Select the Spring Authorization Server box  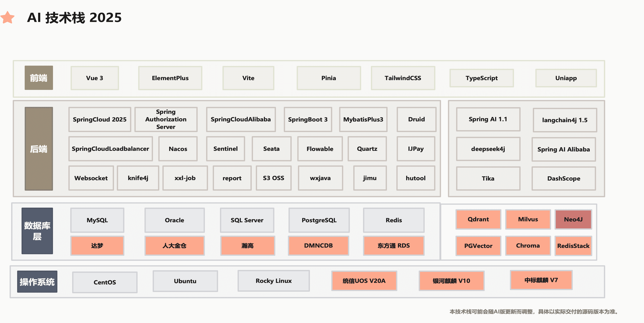coord(166,119)
